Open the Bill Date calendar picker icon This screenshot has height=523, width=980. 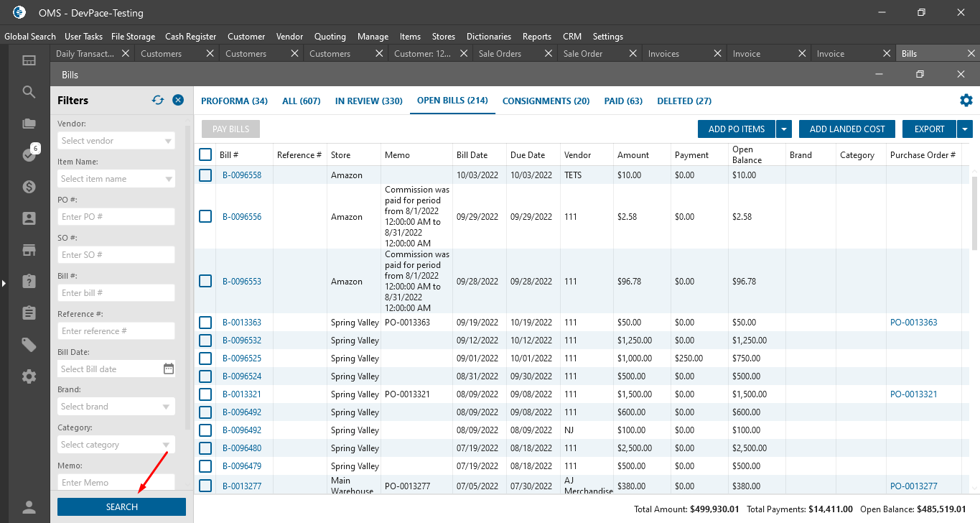click(169, 369)
